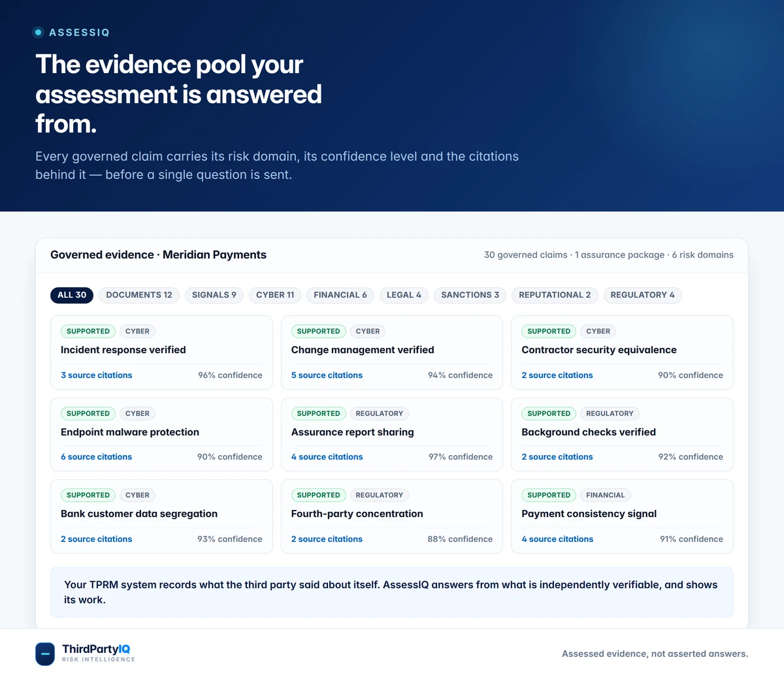Click REGULATORY tag on Assurance report sharing
784x679 pixels.
pyautogui.click(x=380, y=413)
